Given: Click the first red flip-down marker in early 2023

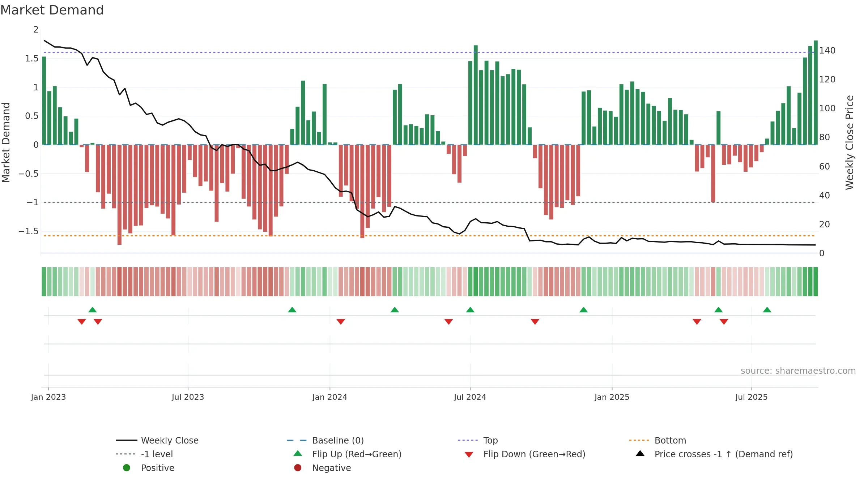Looking at the screenshot, I should point(82,322).
